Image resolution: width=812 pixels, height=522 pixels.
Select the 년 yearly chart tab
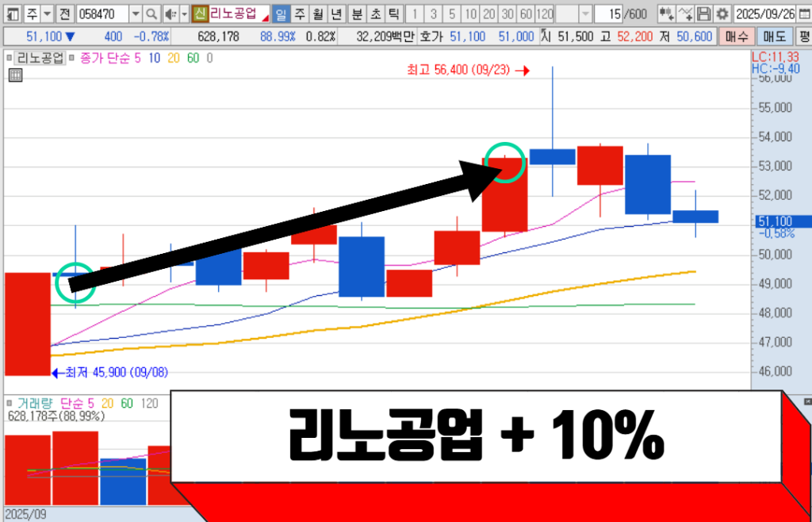tap(335, 14)
